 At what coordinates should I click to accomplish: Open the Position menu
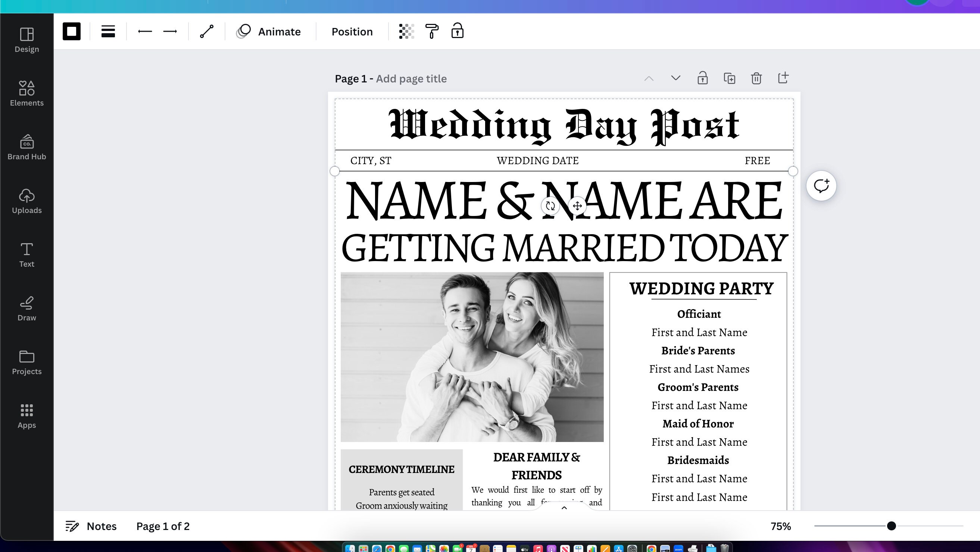click(351, 31)
